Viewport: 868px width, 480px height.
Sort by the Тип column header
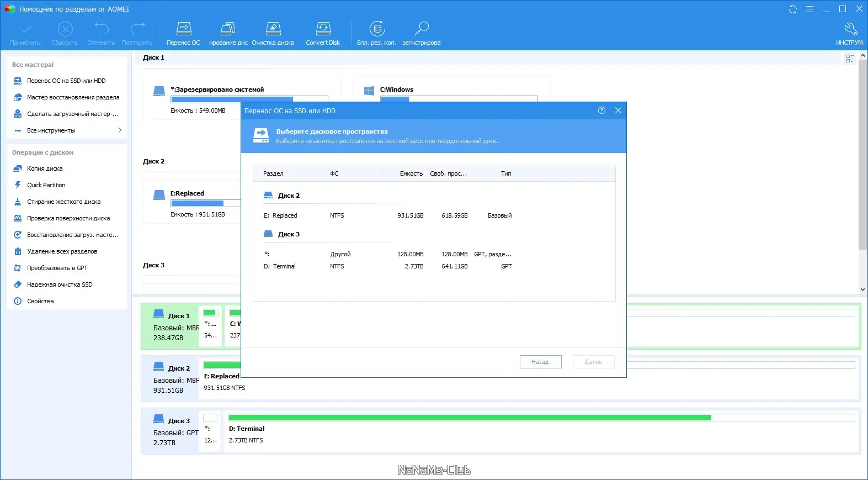tap(506, 173)
